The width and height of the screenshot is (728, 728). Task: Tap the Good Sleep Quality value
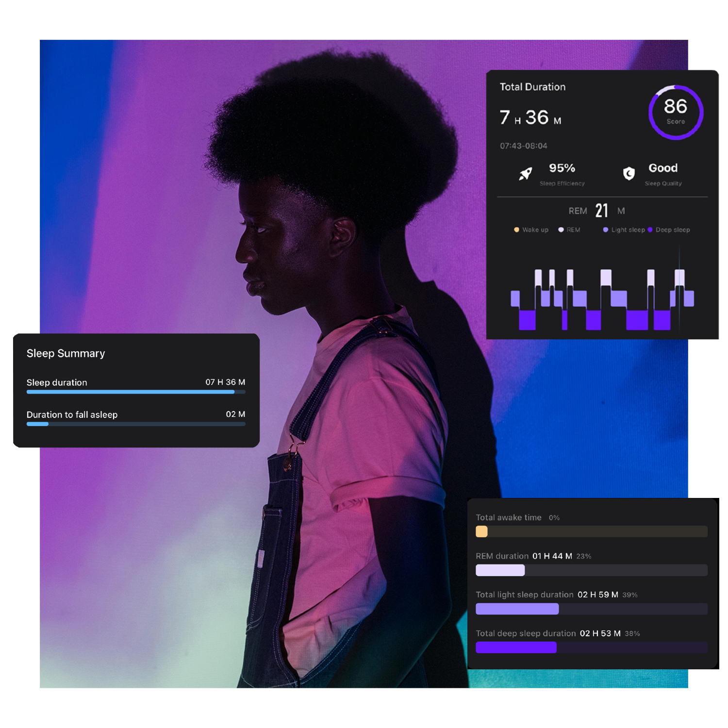point(663,168)
